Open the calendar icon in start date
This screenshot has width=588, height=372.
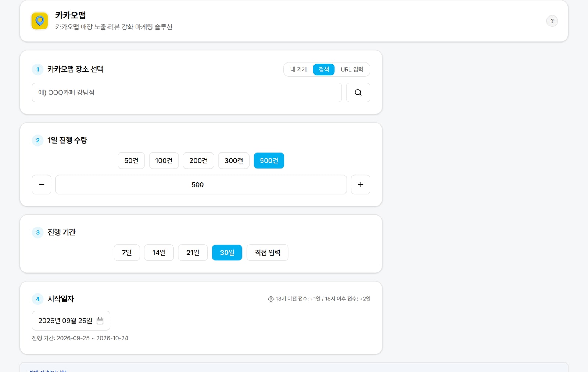tap(100, 321)
